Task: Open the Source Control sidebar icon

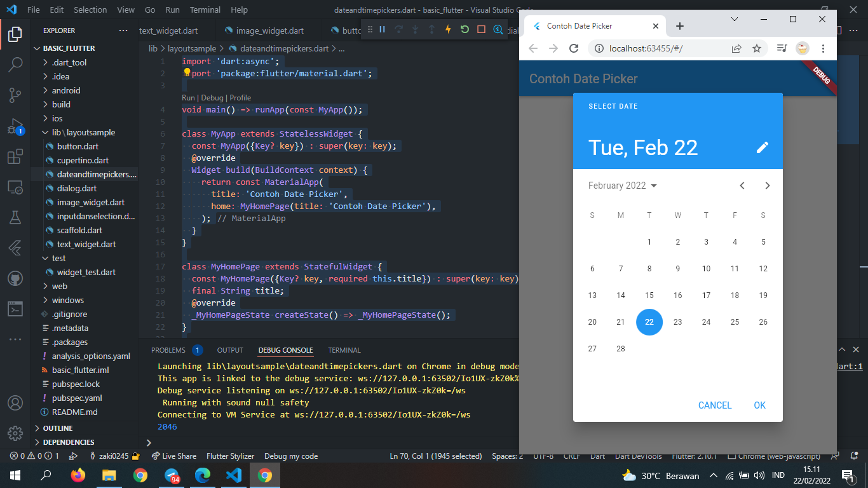Action: click(x=15, y=93)
